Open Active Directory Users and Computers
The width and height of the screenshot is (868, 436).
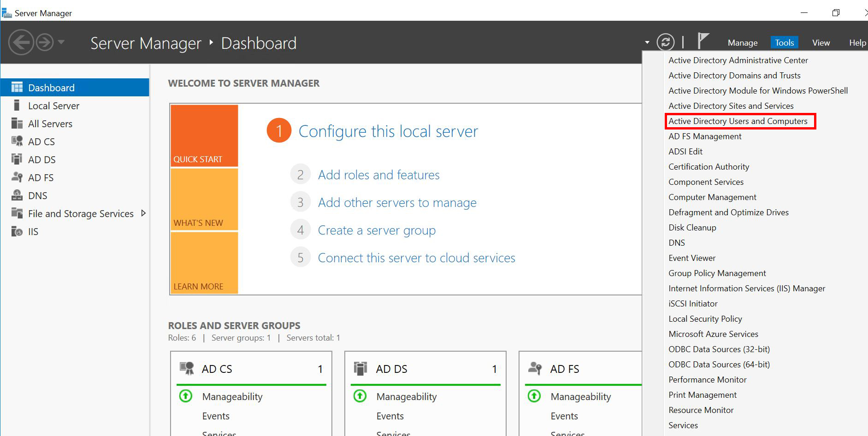point(738,121)
